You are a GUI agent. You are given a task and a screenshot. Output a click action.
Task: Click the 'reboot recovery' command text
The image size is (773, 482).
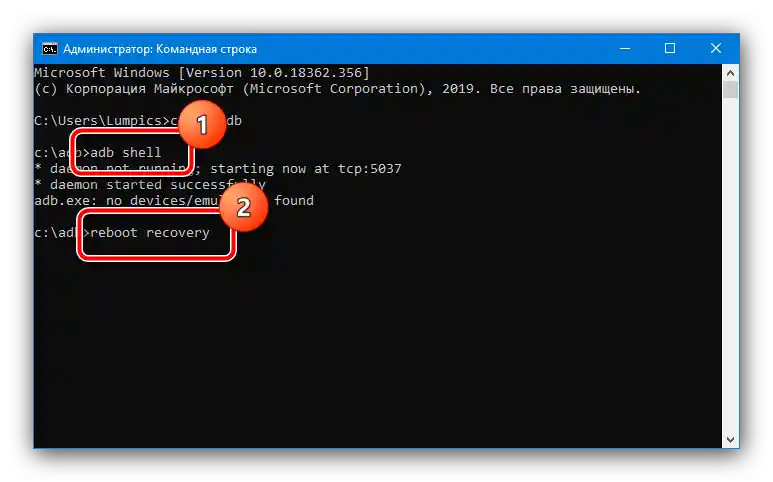(150, 233)
